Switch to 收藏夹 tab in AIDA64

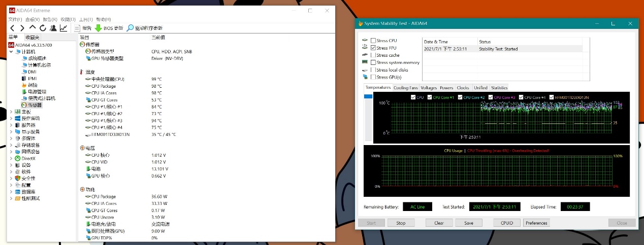pyautogui.click(x=32, y=37)
